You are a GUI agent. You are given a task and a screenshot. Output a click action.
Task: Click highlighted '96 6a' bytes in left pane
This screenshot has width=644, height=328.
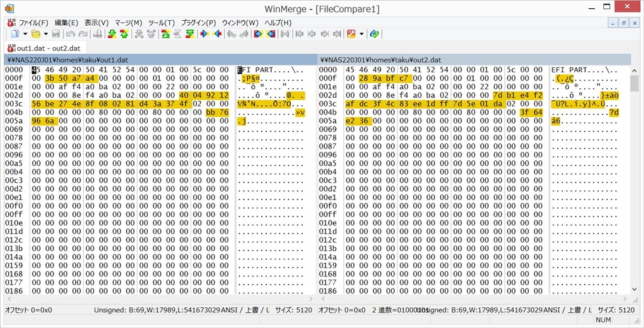tap(45, 121)
